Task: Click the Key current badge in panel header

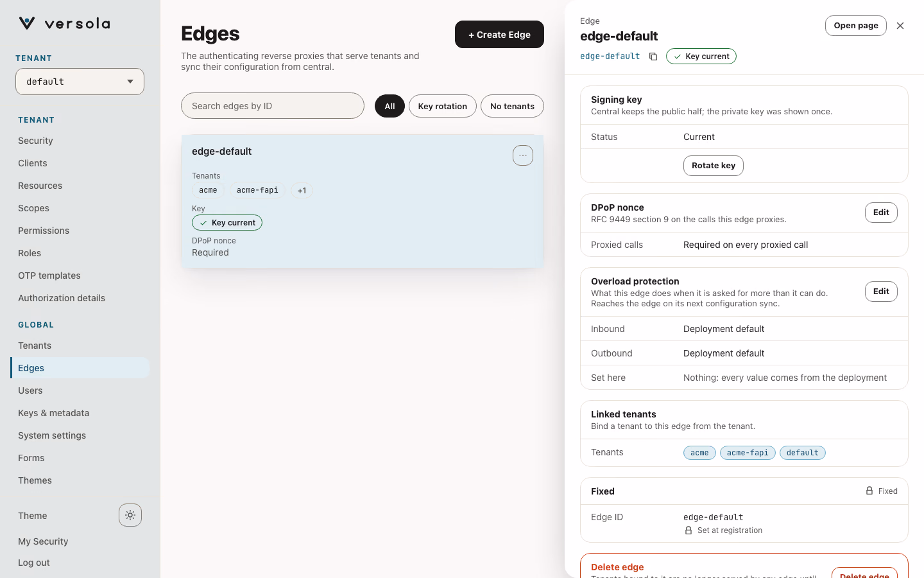Action: pyautogui.click(x=701, y=57)
